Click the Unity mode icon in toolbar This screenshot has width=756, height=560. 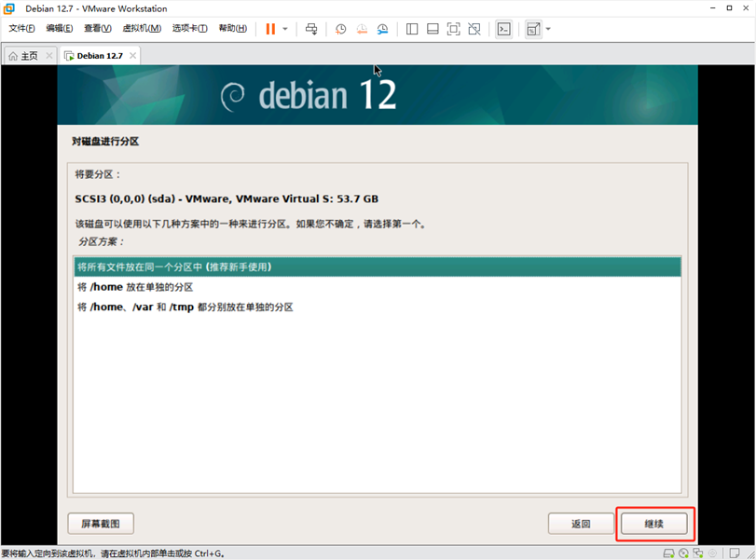coord(474,29)
